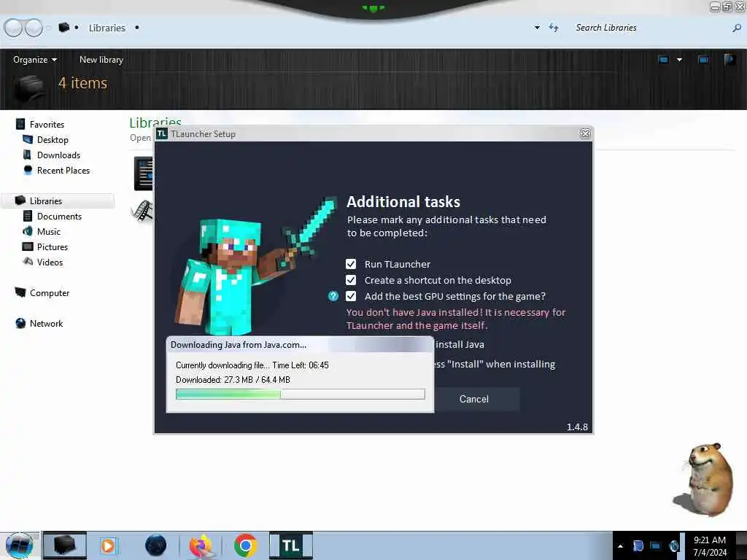Open the Pictures library in the sidebar
This screenshot has height=560, width=747.
tap(53, 246)
